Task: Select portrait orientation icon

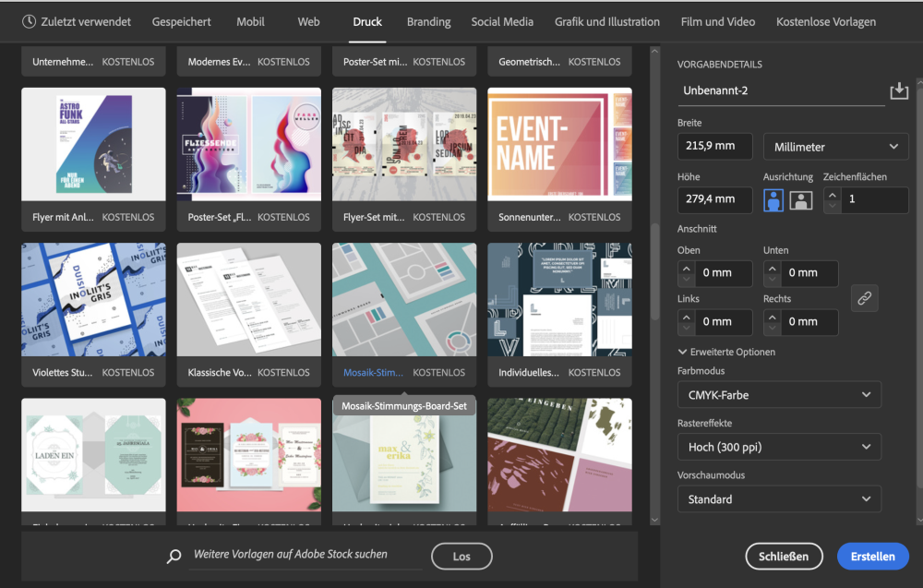Action: pyautogui.click(x=773, y=199)
